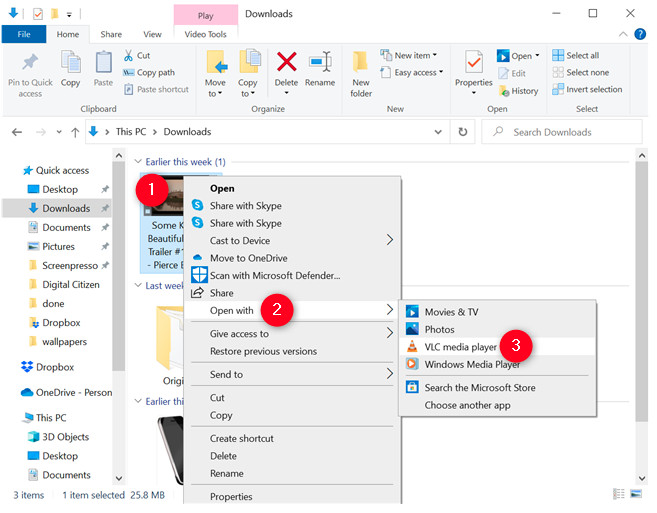657x513 pixels.
Task: Click Copy path in Clipboard group
Action: pos(149,73)
